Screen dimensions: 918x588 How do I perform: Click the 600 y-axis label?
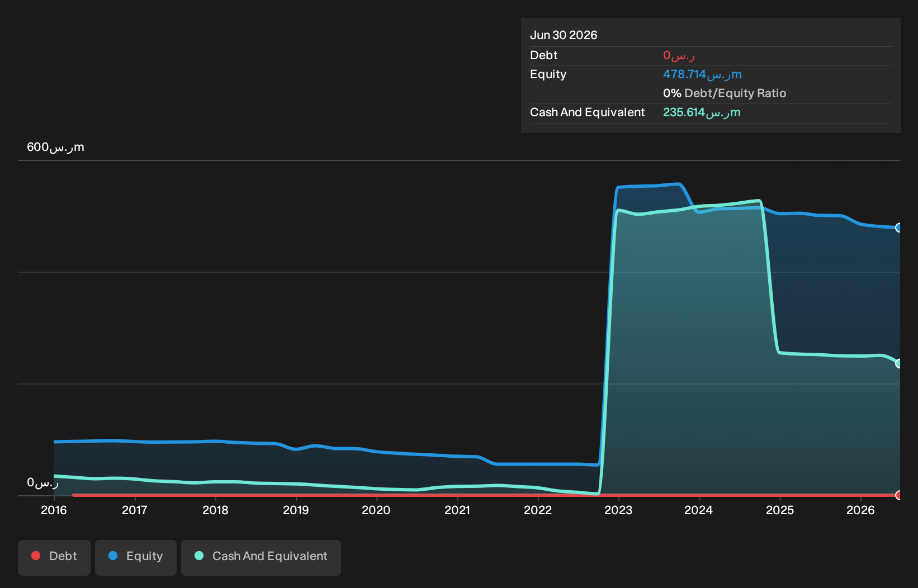tap(55, 147)
